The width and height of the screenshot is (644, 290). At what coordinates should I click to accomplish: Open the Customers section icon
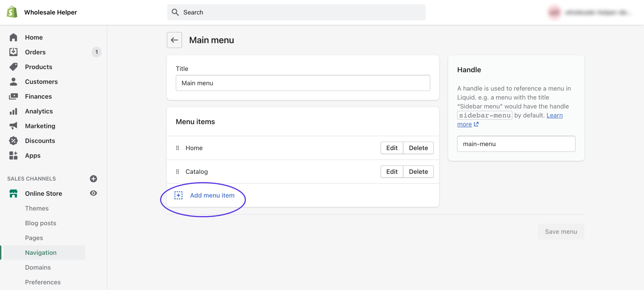[13, 81]
